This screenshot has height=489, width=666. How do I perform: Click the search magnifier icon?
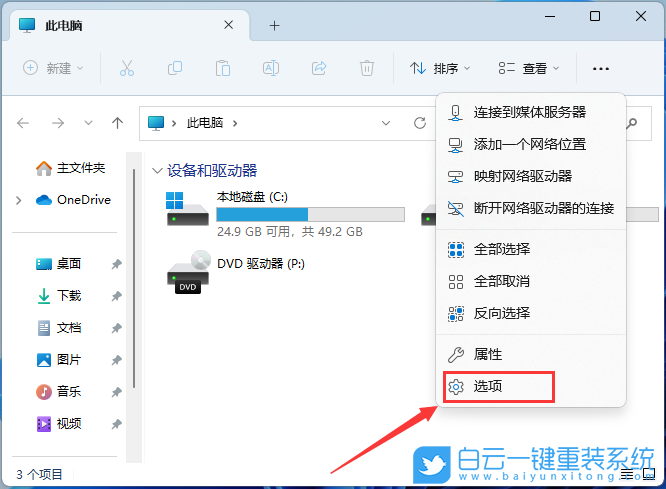coord(632,123)
